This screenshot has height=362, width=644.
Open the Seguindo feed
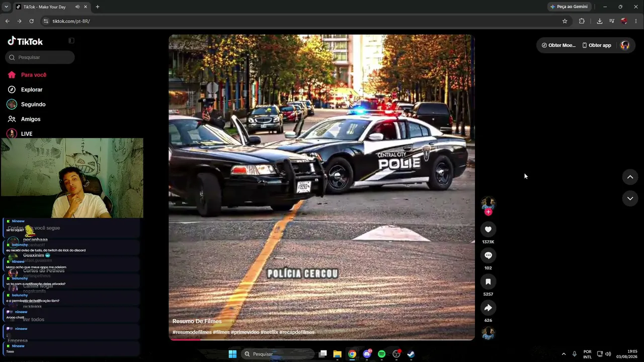pos(33,104)
